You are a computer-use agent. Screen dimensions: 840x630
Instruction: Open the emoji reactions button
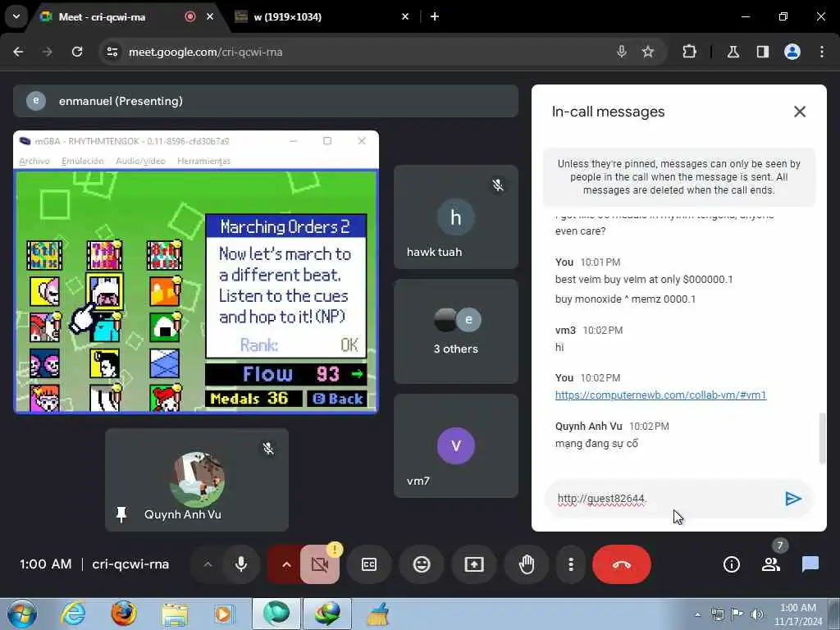coord(422,564)
